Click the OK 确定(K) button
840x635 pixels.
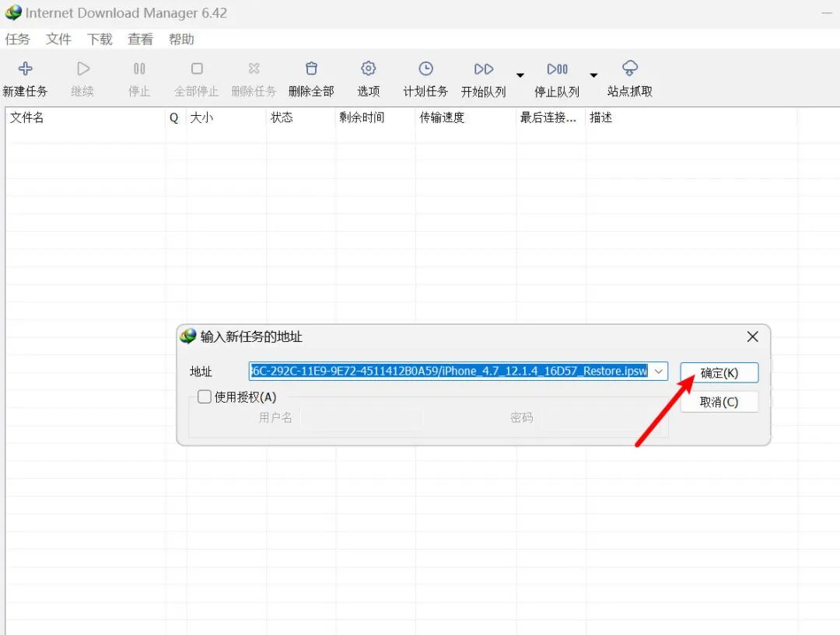click(719, 372)
